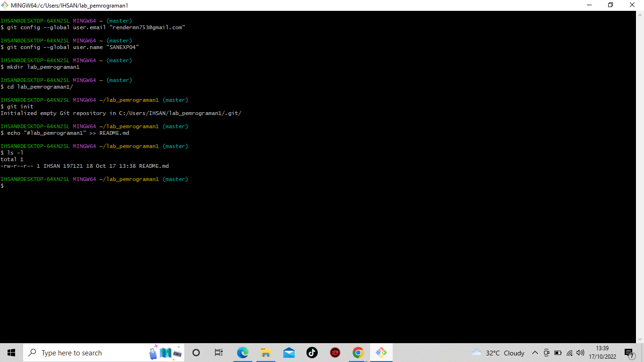Open TikTok from the taskbar

(312, 353)
